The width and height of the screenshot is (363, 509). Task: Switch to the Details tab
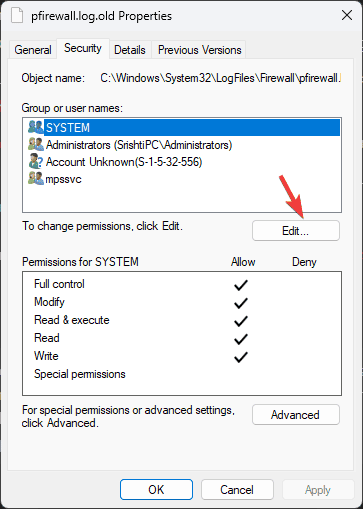pyautogui.click(x=130, y=50)
